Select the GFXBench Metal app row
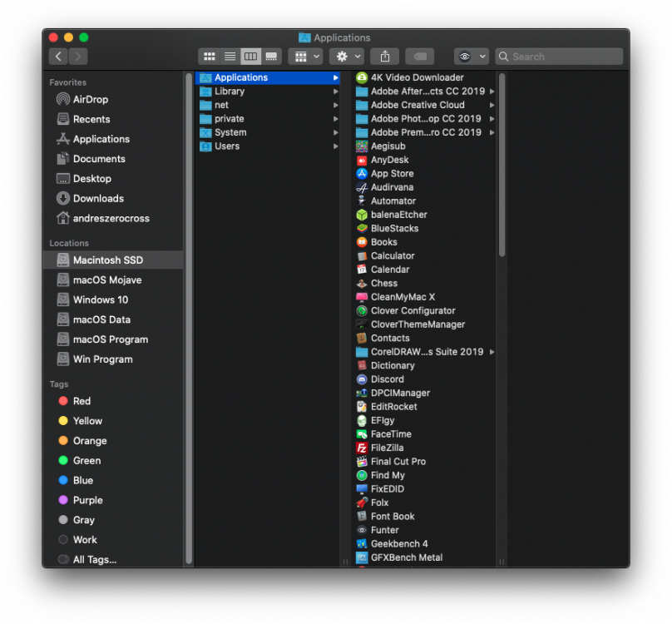The width and height of the screenshot is (672, 624). (x=425, y=558)
